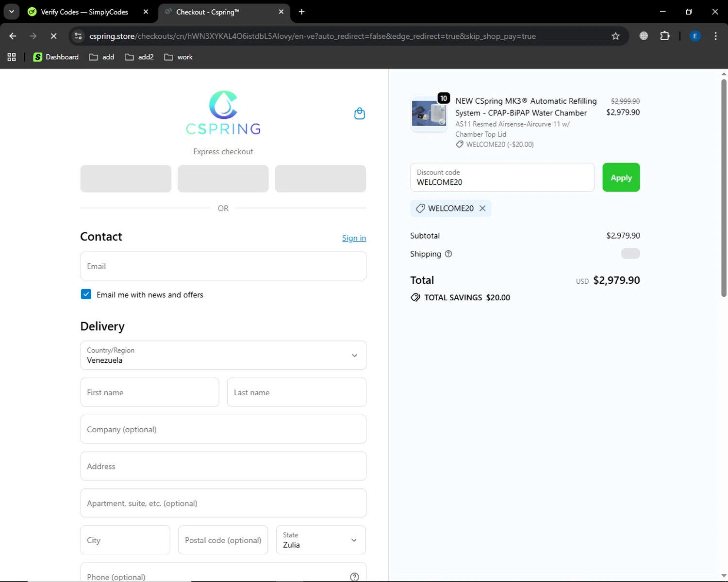Screen dimensions: 728x582
Task: Click the browser address bar URL
Action: (313, 36)
